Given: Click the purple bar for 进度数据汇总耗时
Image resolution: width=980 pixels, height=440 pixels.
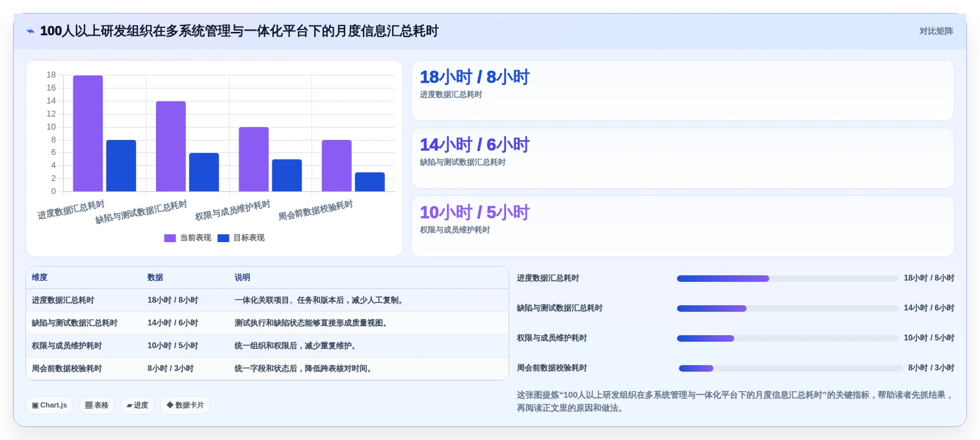Looking at the screenshot, I should (88, 133).
